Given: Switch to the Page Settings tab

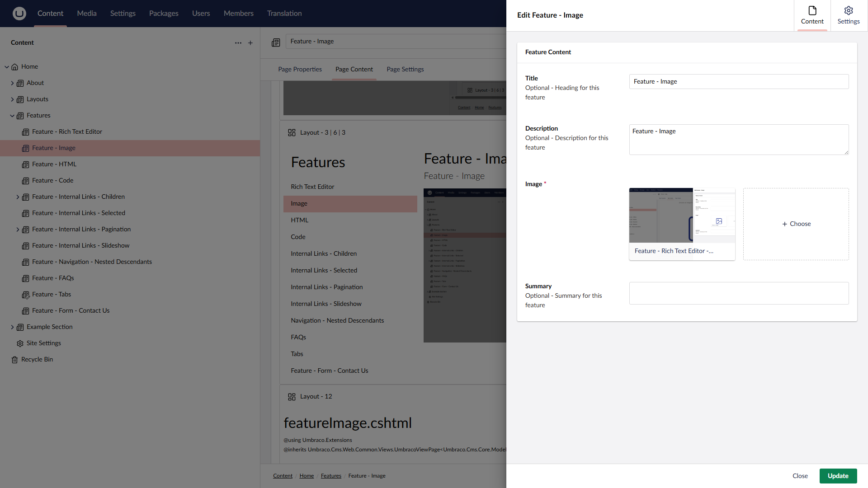Looking at the screenshot, I should click(405, 69).
